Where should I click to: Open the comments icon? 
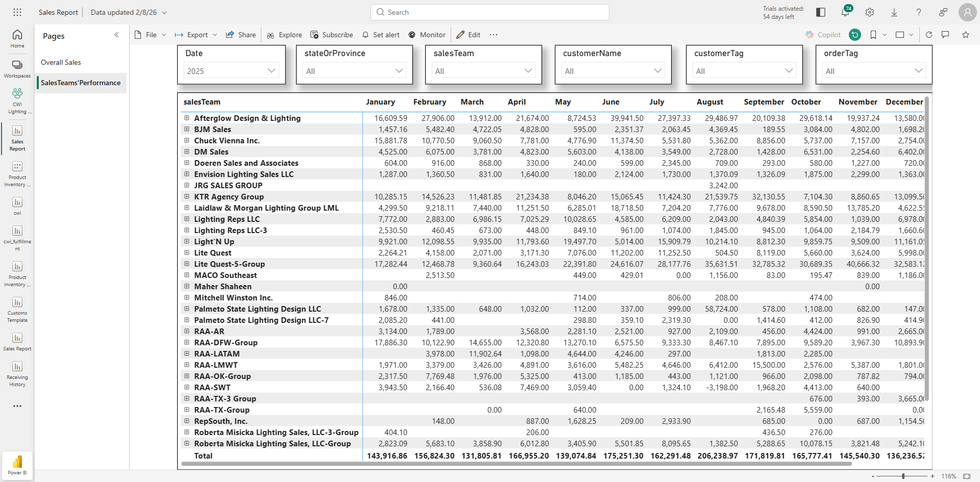945,35
